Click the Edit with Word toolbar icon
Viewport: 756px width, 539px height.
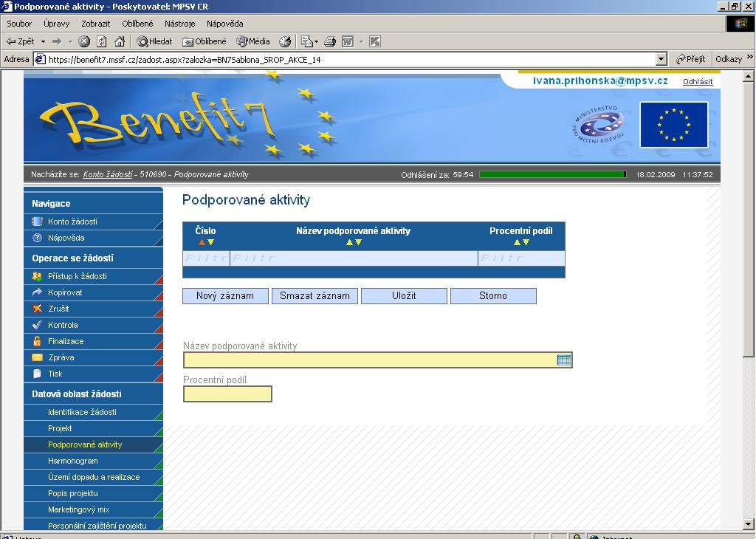coord(348,41)
